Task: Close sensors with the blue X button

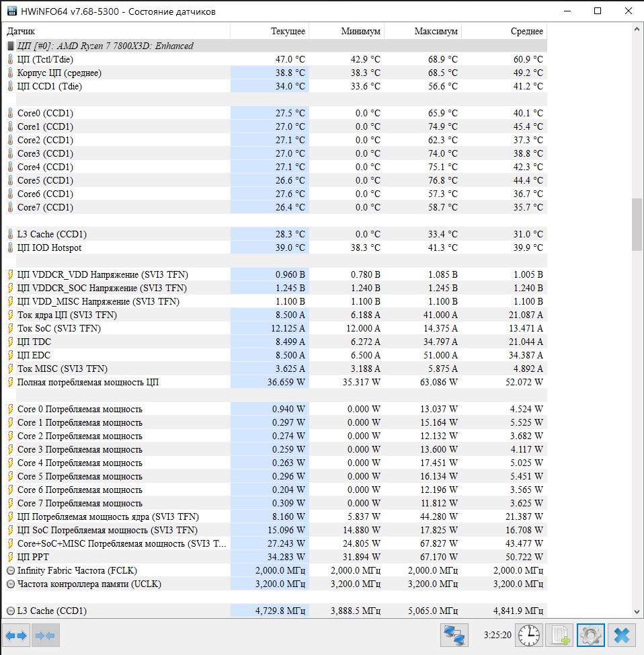Action: click(622, 635)
